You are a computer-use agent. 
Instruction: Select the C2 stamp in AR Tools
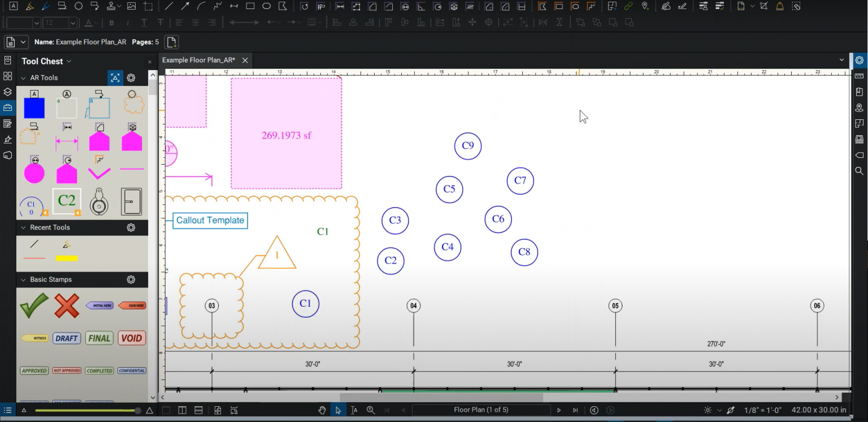[66, 201]
